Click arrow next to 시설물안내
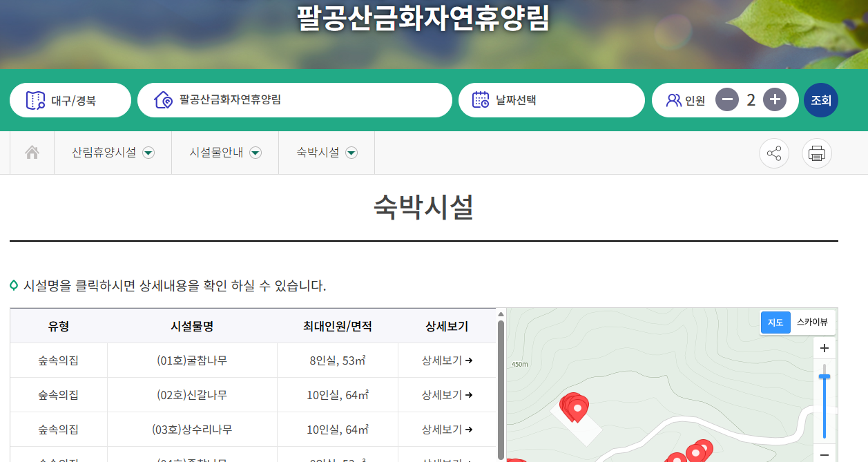The height and width of the screenshot is (462, 868). 255,153
